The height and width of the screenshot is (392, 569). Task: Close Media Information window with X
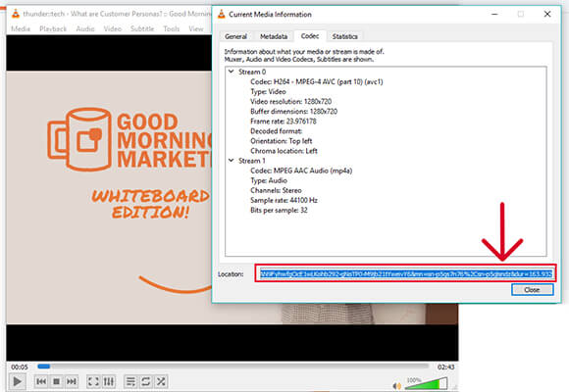[547, 14]
